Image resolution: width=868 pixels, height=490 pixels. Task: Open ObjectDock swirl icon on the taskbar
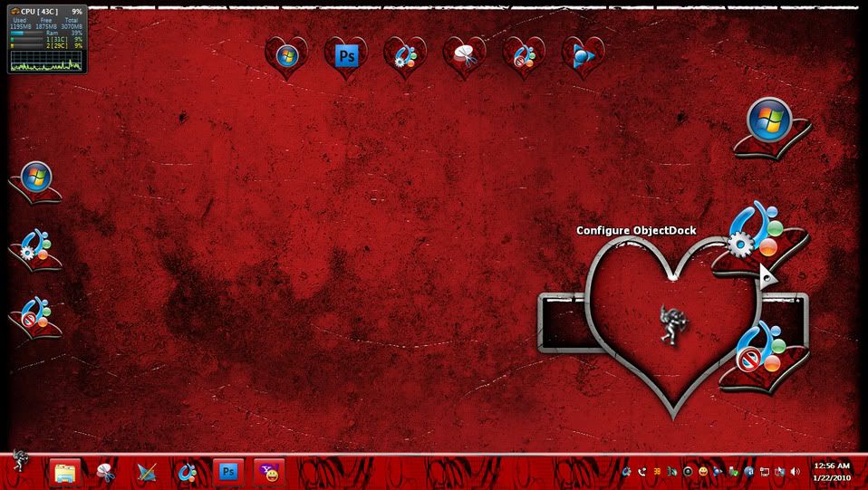point(188,472)
